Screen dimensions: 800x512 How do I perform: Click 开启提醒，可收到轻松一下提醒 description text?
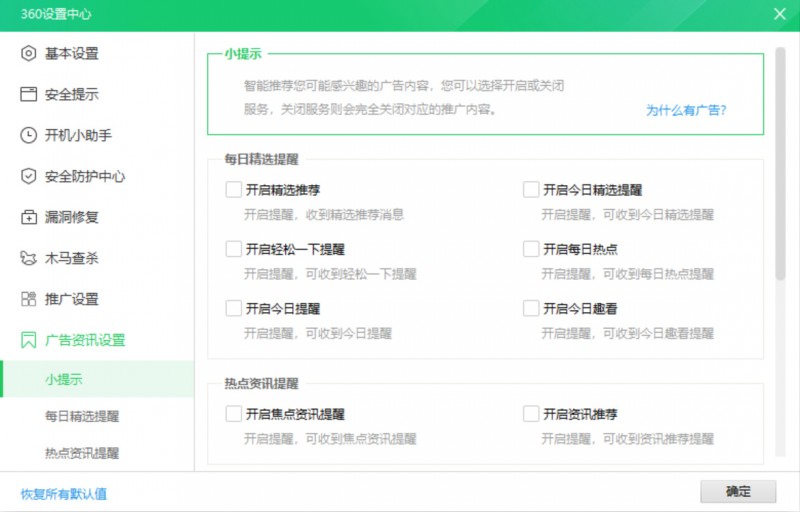click(330, 274)
